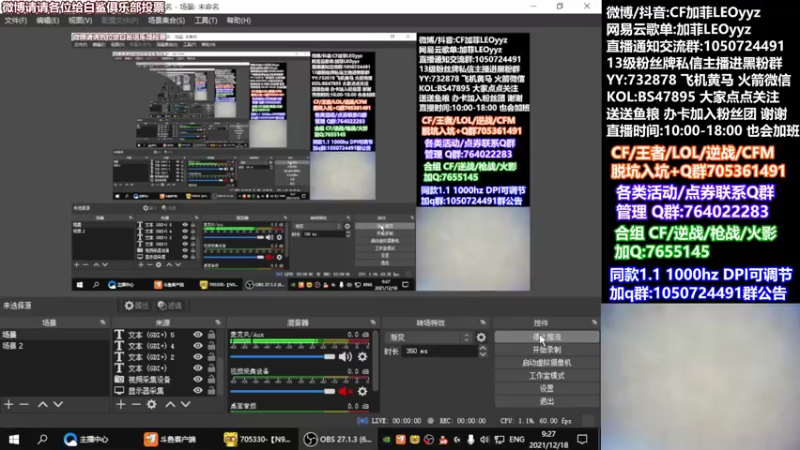Move scene up with arrow icon

click(x=43, y=404)
